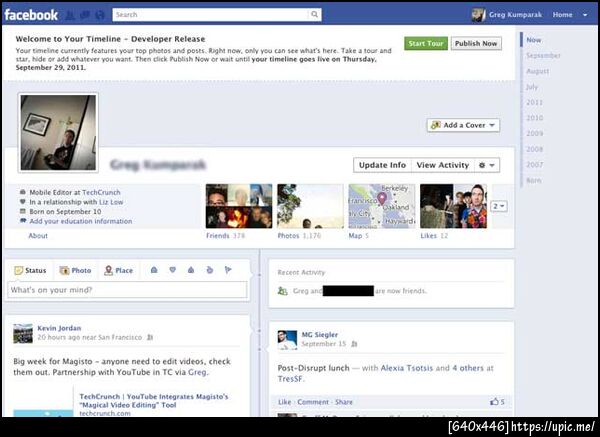Go to Home in top bar
600x437 pixels.
pos(562,15)
